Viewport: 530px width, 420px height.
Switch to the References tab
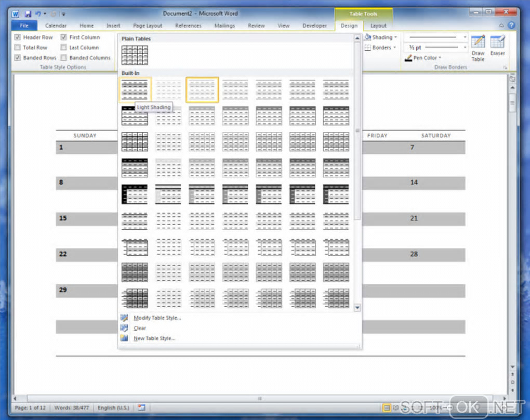[188, 25]
